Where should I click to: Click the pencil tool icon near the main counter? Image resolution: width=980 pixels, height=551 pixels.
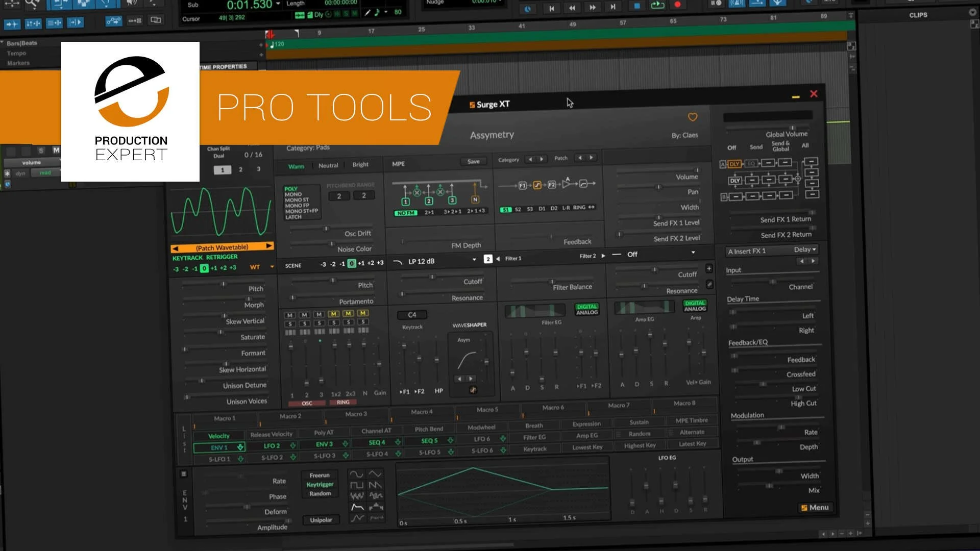pos(367,12)
